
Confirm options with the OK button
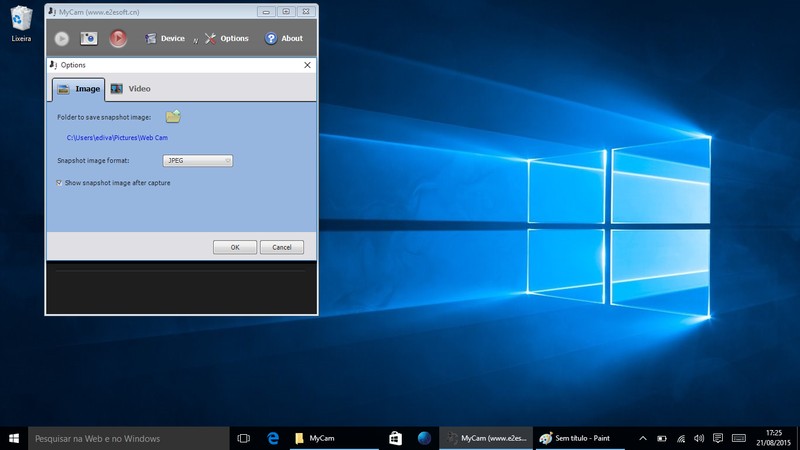pyautogui.click(x=235, y=247)
